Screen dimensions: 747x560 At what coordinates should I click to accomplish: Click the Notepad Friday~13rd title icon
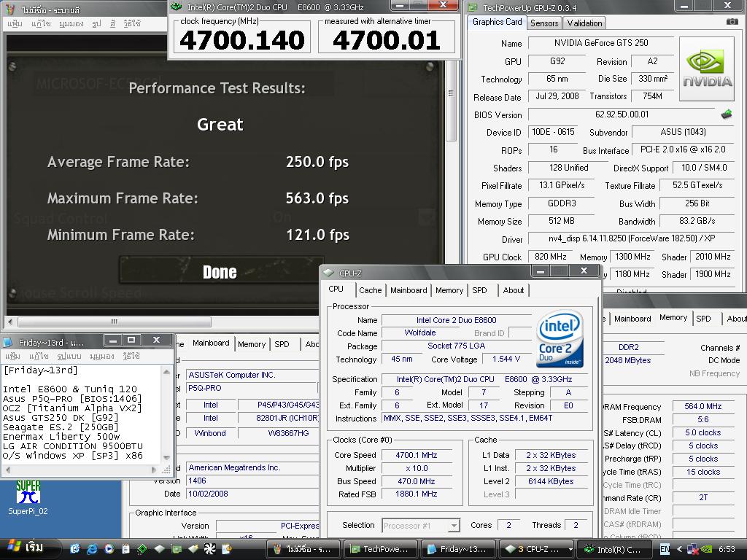tap(7, 342)
